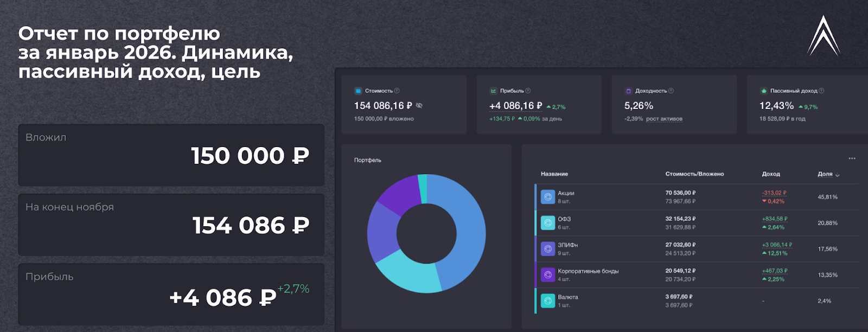Click the 5,26% yield value
This screenshot has width=868, height=332.
(639, 106)
